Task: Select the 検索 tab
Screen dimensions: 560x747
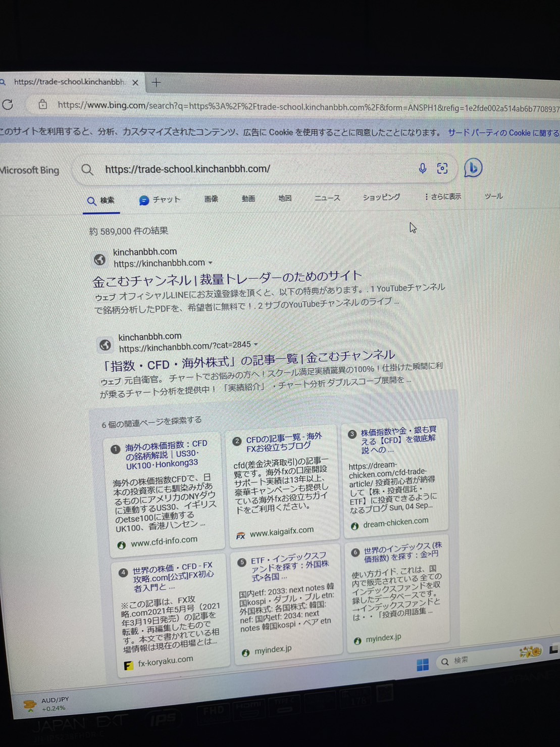Action: tap(101, 201)
